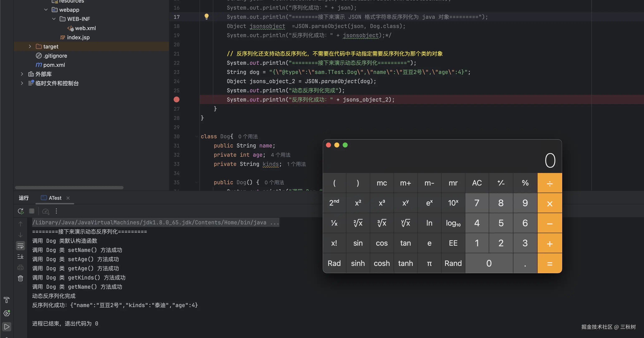Collapse the webapp folder
The width and height of the screenshot is (644, 338).
[x=46, y=10]
